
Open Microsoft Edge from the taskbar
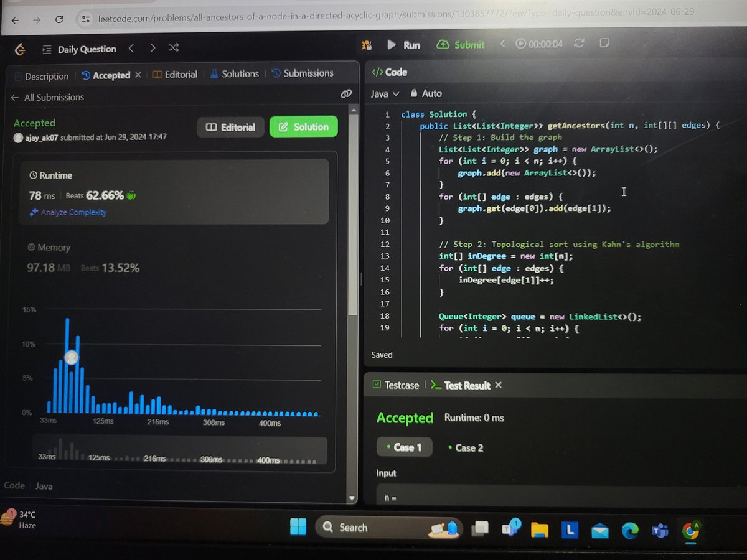point(630,530)
